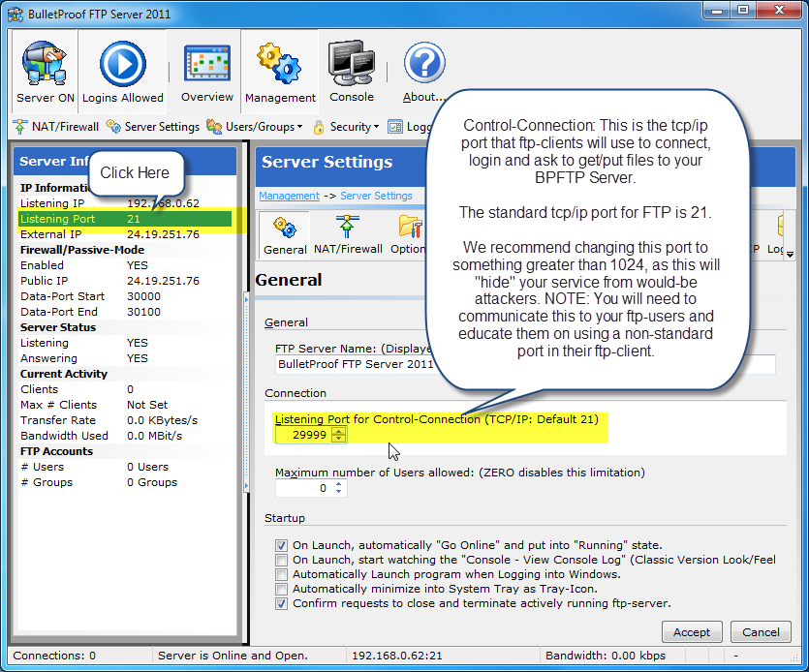Click the Cancel button
Screen dimensions: 809x672
[761, 631]
